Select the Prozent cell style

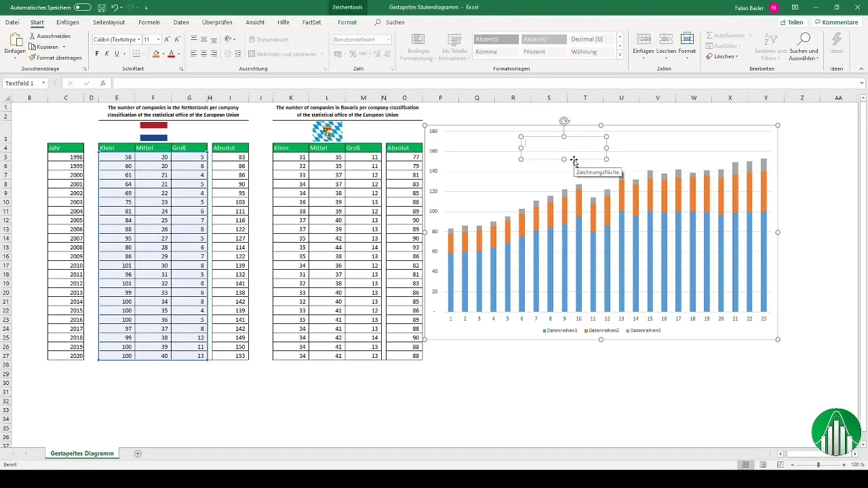545,52
